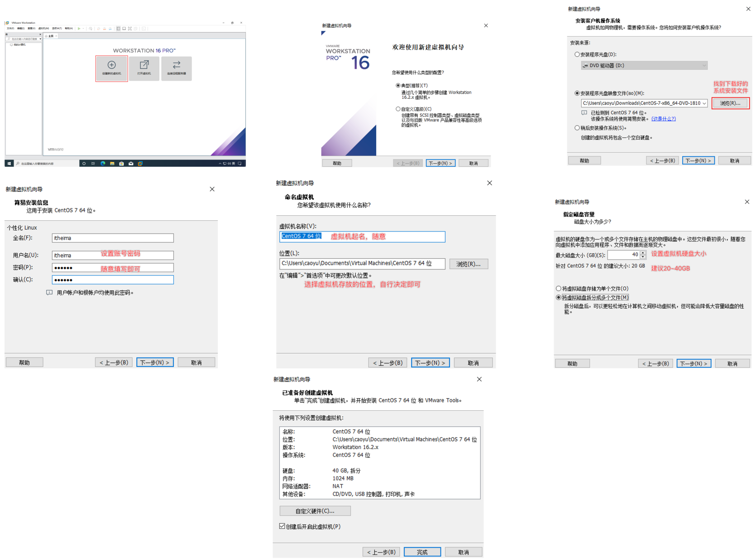Click the take snapshot toolbar icon
Screen dimensions: 756x560
[x=99, y=29]
